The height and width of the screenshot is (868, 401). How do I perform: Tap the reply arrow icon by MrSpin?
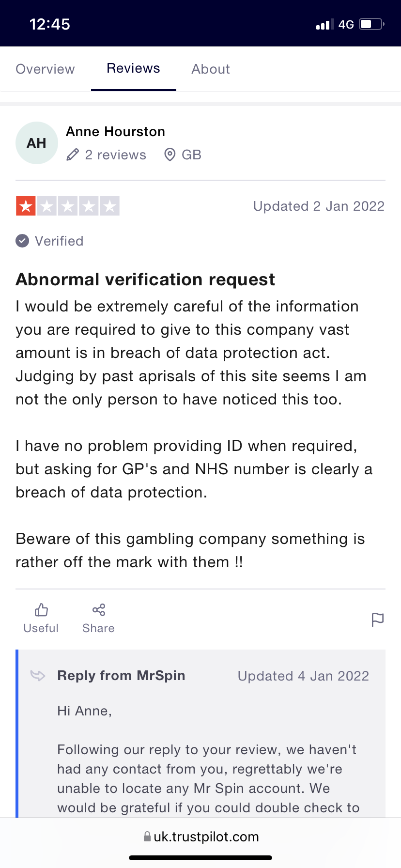[38, 675]
